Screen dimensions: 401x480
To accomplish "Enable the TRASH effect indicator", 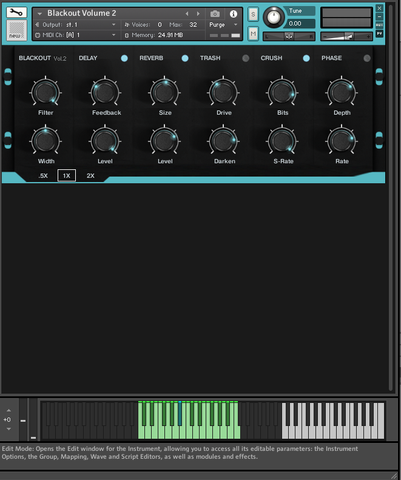I will pyautogui.click(x=246, y=58).
